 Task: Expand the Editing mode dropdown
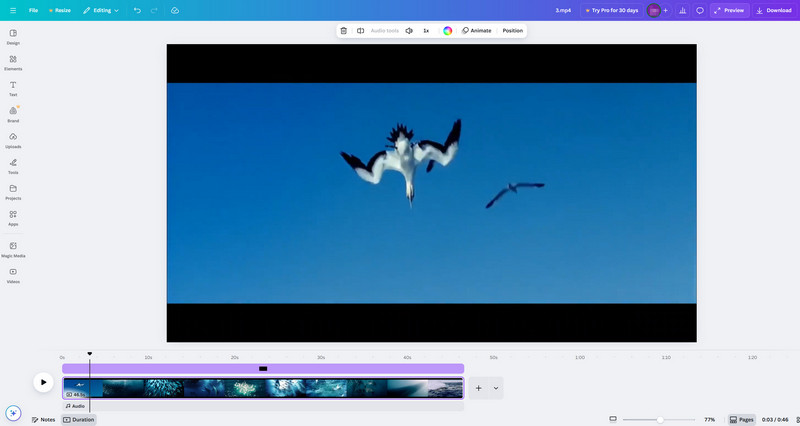[x=99, y=10]
